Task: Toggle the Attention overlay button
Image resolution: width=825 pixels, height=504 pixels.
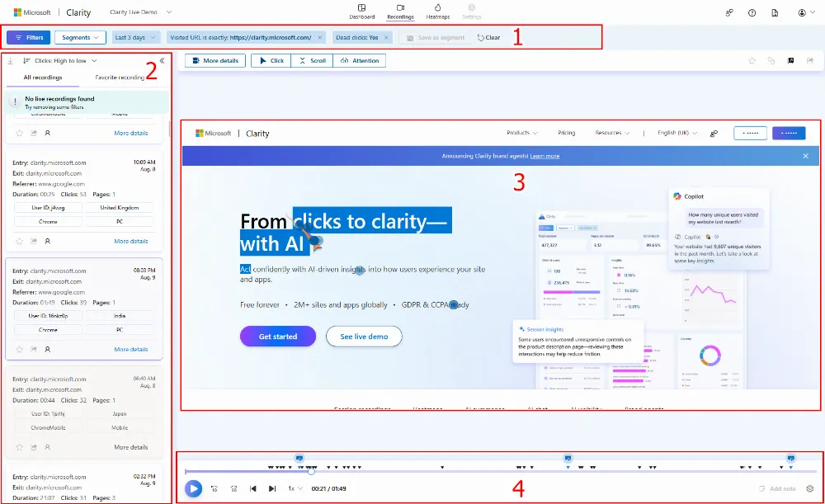Action: click(360, 60)
